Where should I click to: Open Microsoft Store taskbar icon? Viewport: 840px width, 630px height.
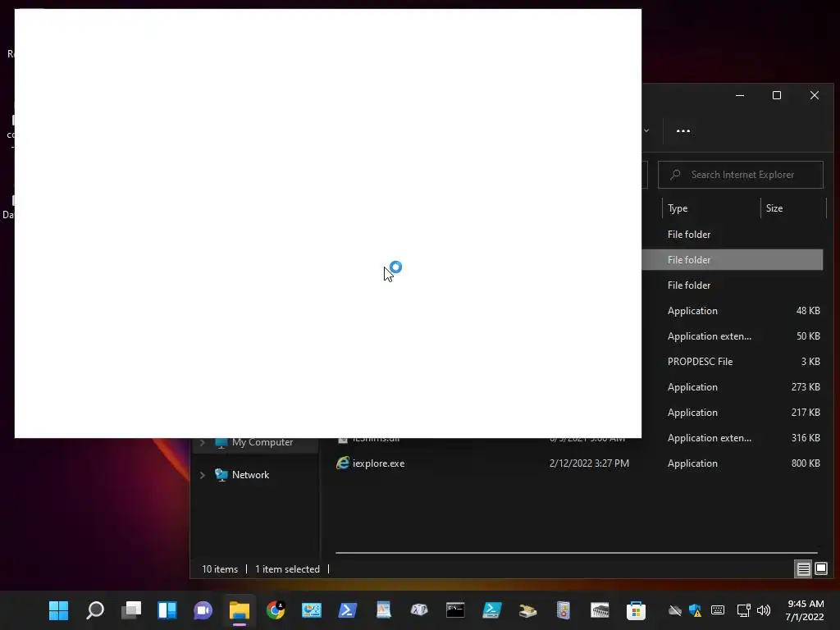point(636,609)
